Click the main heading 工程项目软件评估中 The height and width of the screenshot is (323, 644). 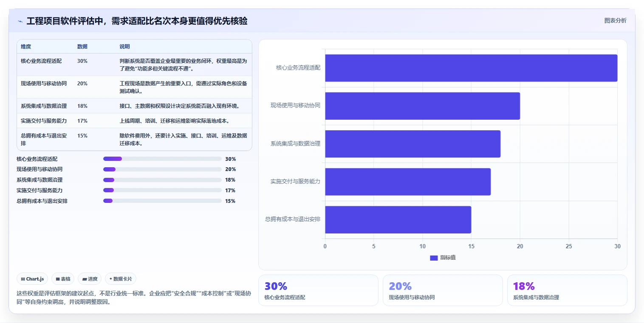click(137, 21)
